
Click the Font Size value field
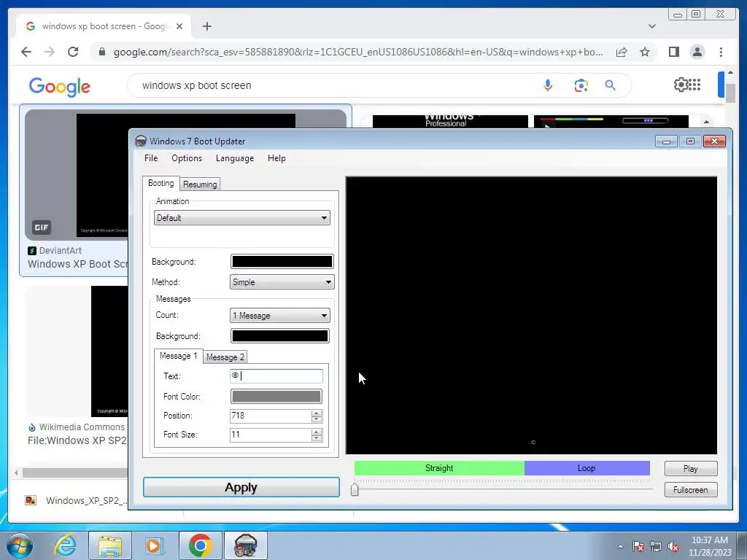tap(270, 435)
